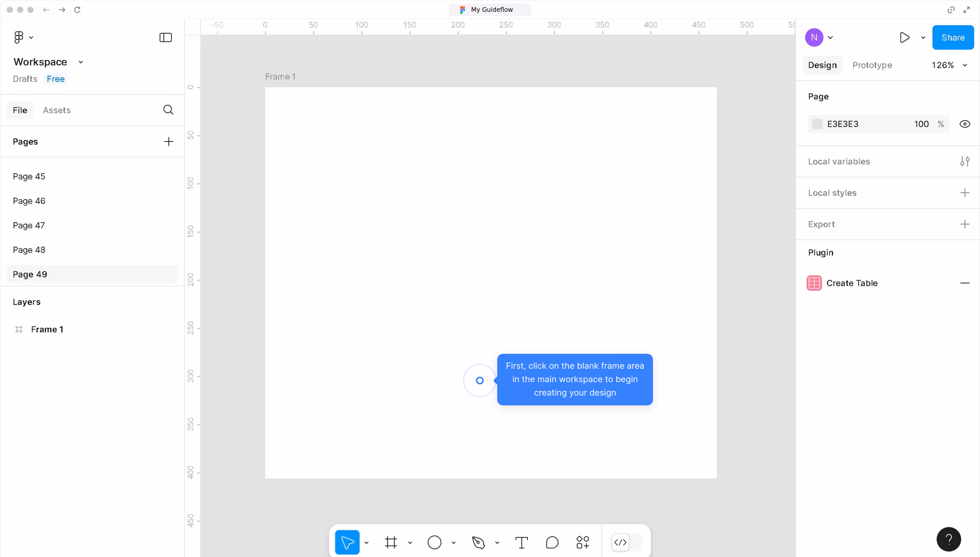Image resolution: width=980 pixels, height=557 pixels.
Task: Open the Actions and resources tool
Action: [x=583, y=542]
